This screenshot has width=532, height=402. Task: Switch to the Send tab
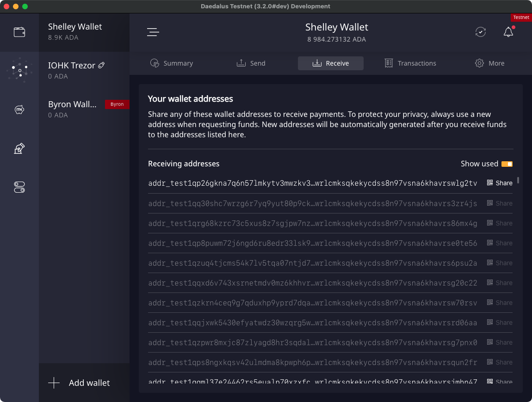coord(251,63)
